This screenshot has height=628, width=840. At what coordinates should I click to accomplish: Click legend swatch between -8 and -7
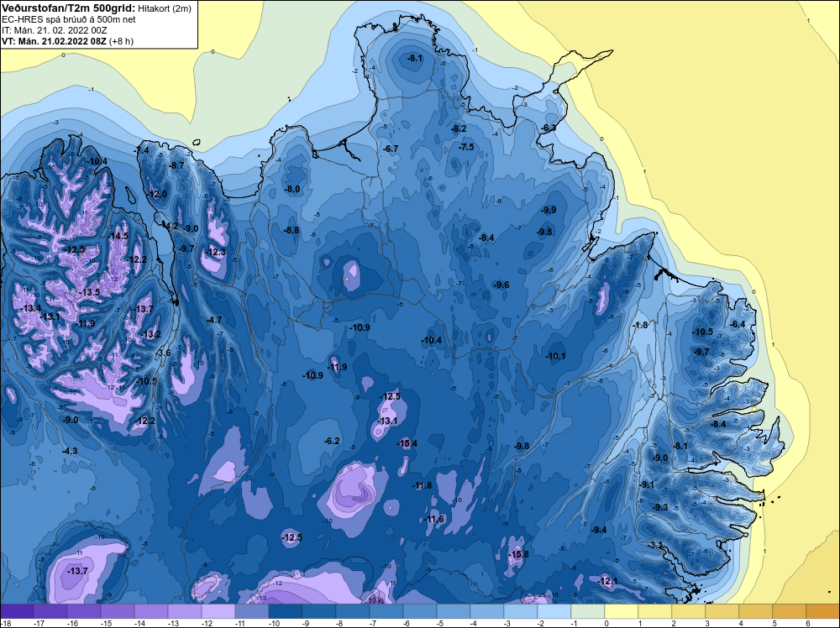coord(353,611)
